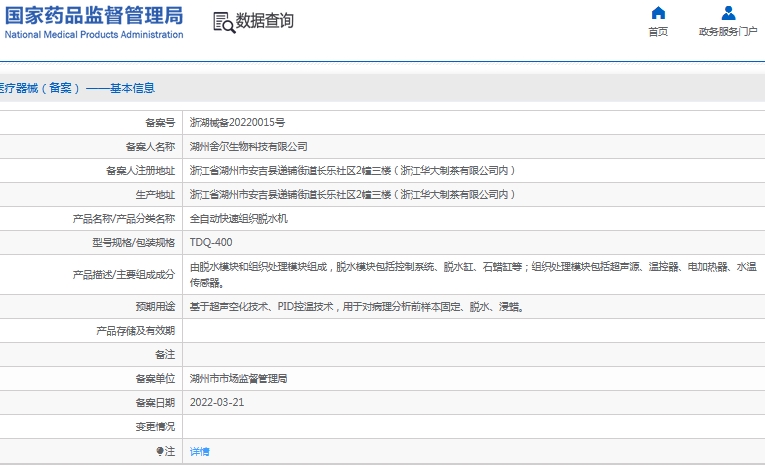Image resolution: width=765 pixels, height=471 pixels.
Task: Select product name 全自动快速组织脱水机
Action: [x=239, y=219]
